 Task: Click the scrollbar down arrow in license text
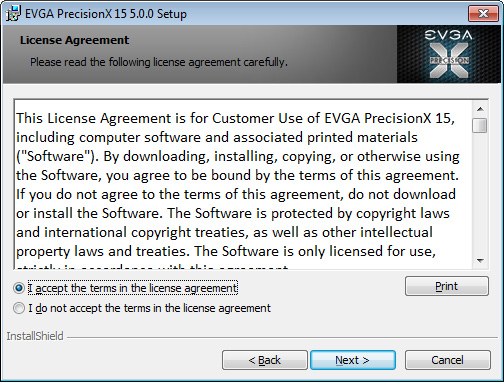pos(480,261)
